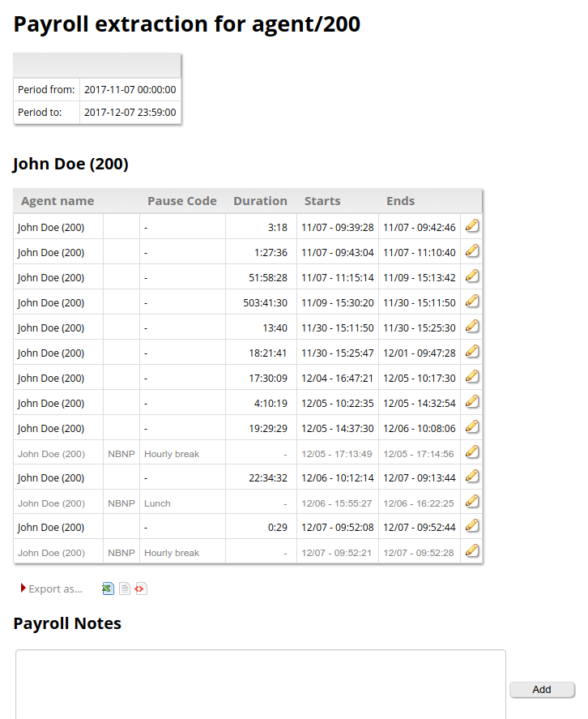The width and height of the screenshot is (588, 719).
Task: Edit the 18:21:41 duration session
Action: tap(471, 352)
